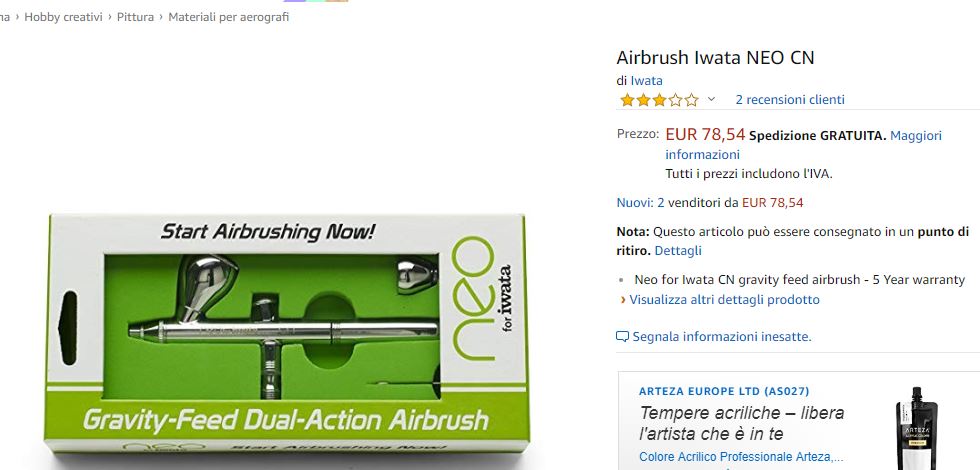
Task: Open Segnala informazioni inesatte link
Action: [x=722, y=337]
